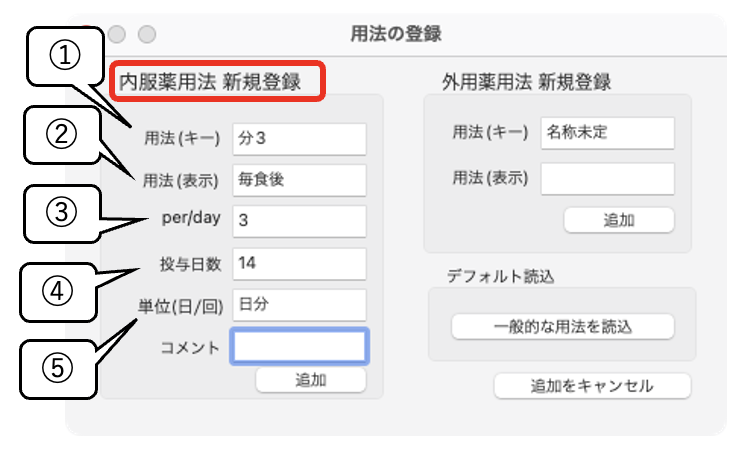Click the 外用薬用法 新規登録 heading

point(526,81)
